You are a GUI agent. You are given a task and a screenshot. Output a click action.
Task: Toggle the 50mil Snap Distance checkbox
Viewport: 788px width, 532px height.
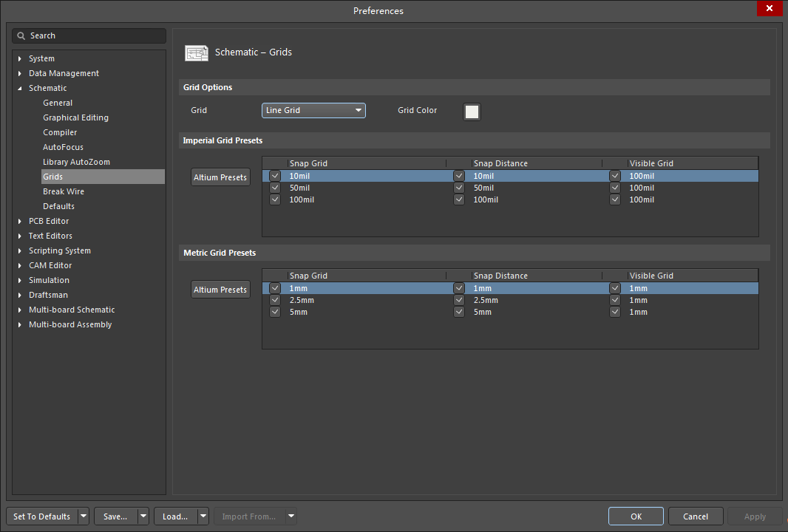[459, 188]
